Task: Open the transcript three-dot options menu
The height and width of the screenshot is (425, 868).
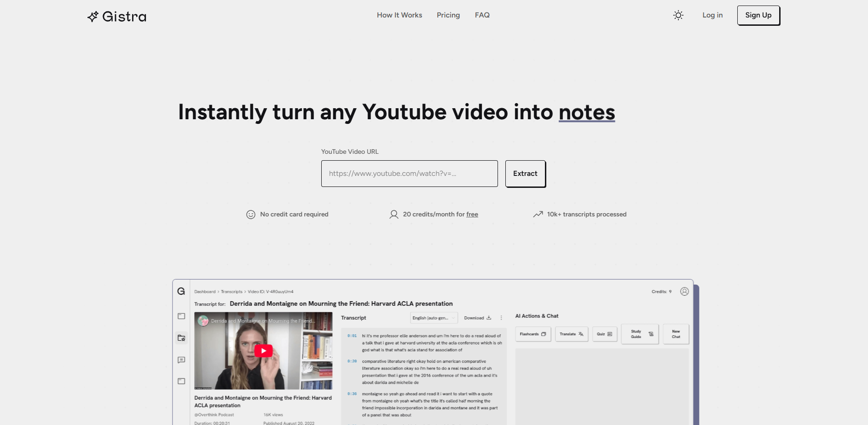Action: [501, 318]
